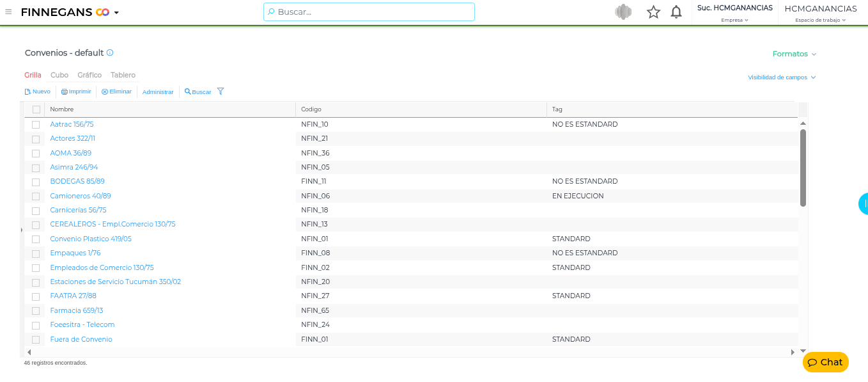Click the gray assistant icon near star
This screenshot has height=382, width=868.
623,12
